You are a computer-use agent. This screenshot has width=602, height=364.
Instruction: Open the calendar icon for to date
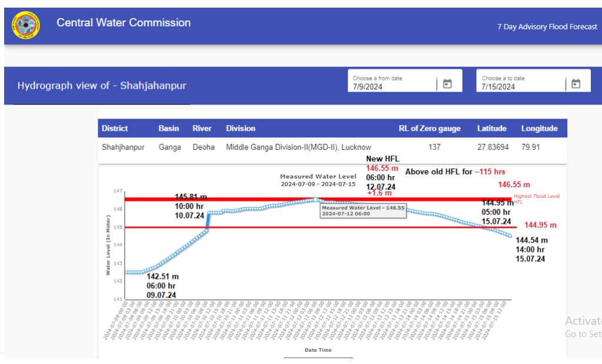click(x=576, y=84)
